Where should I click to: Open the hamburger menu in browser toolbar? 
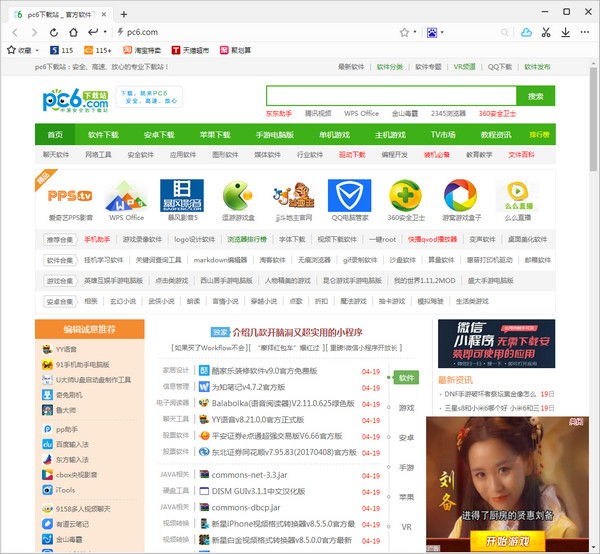tap(586, 32)
